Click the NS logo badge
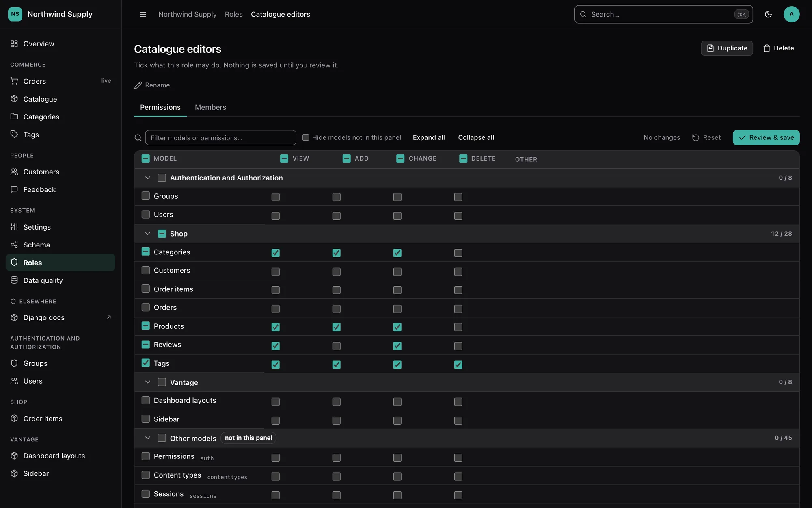Image resolution: width=812 pixels, height=508 pixels. [15, 14]
